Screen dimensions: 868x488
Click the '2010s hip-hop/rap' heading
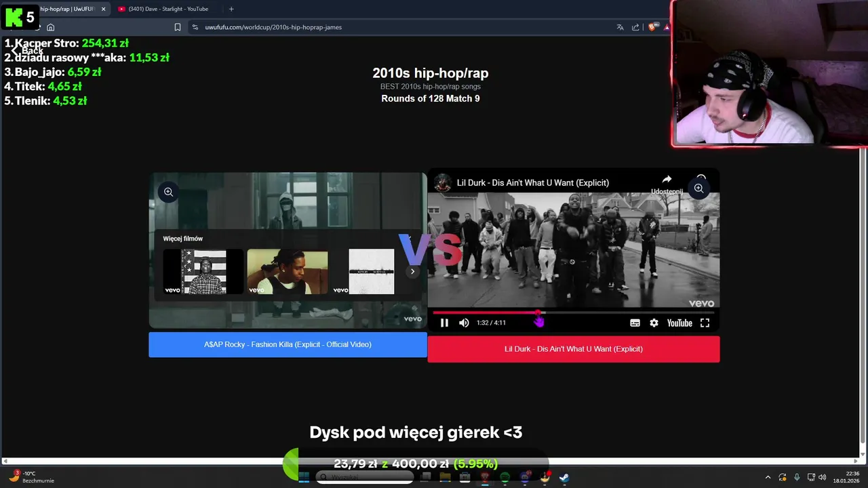pyautogui.click(x=431, y=73)
